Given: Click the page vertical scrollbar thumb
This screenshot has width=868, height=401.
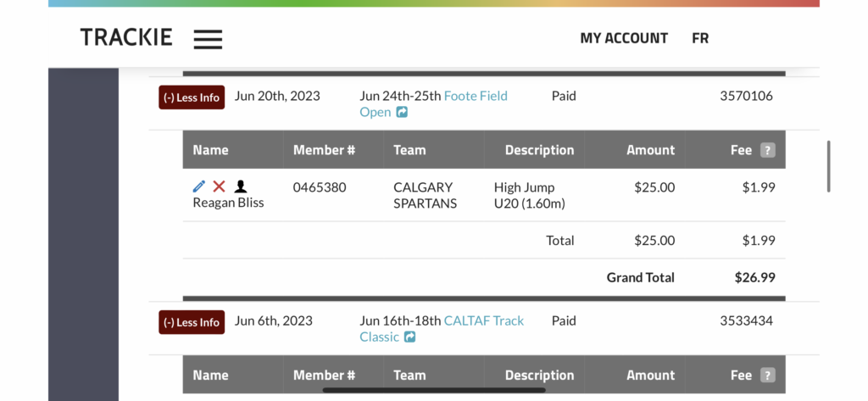Looking at the screenshot, I should [x=829, y=166].
